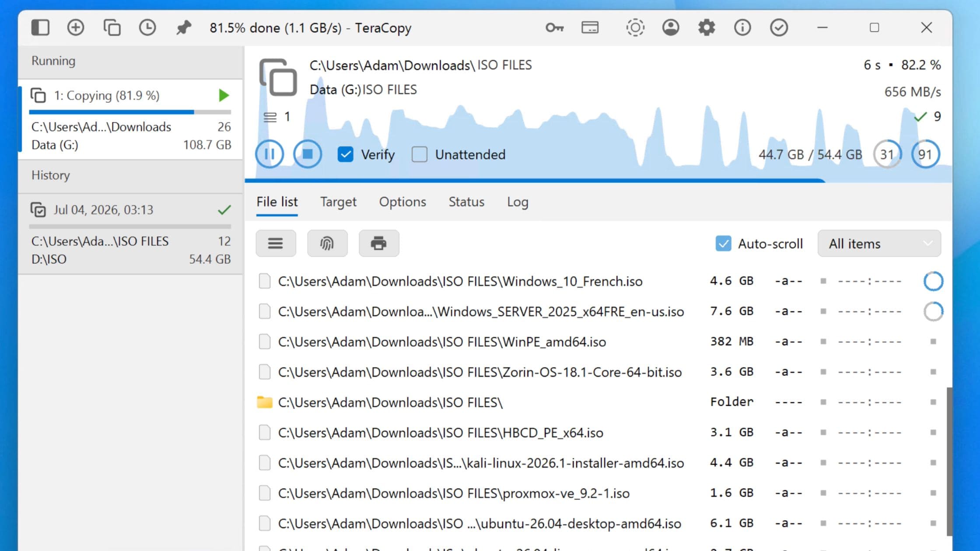Select the ubuntu-26.04-desktop-amd64.iso row
The width and height of the screenshot is (980, 551).
point(598,523)
